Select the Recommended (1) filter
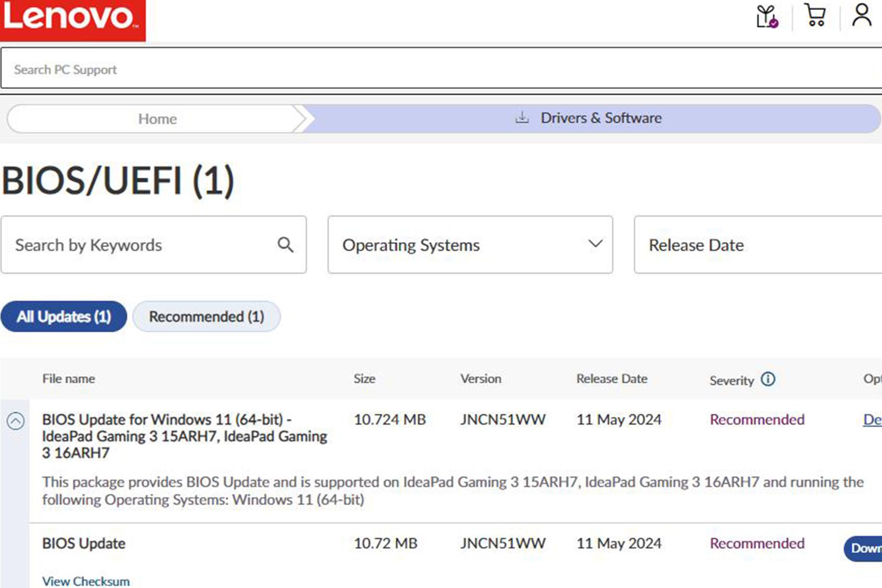Viewport: 882px width, 588px height. 206,317
